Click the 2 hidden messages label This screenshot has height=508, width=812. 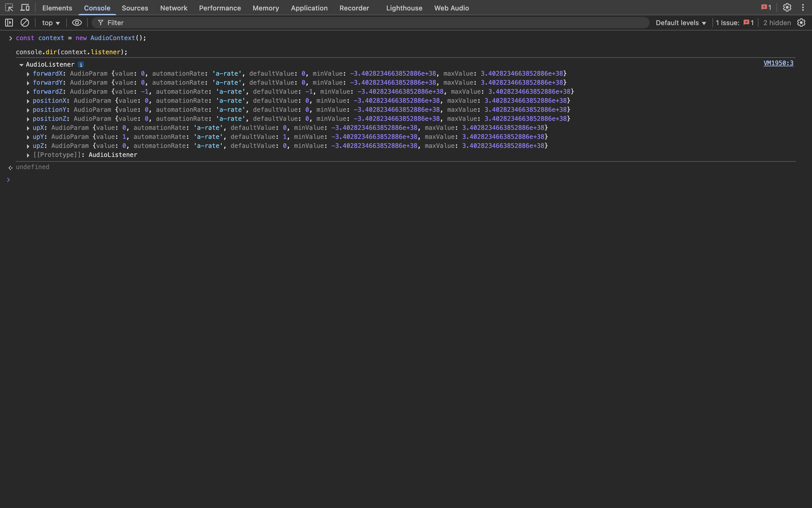[777, 23]
